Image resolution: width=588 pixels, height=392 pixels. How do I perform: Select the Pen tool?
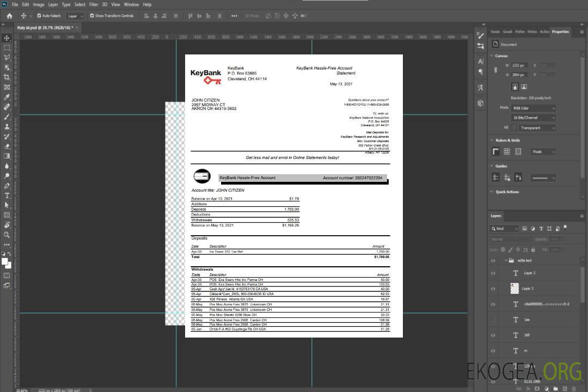point(7,186)
